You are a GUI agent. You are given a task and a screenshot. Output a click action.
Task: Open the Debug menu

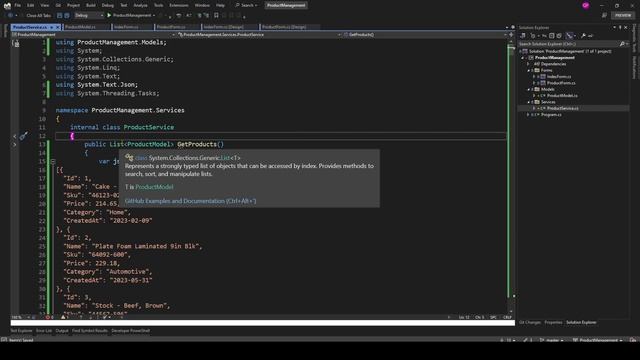pos(108,5)
